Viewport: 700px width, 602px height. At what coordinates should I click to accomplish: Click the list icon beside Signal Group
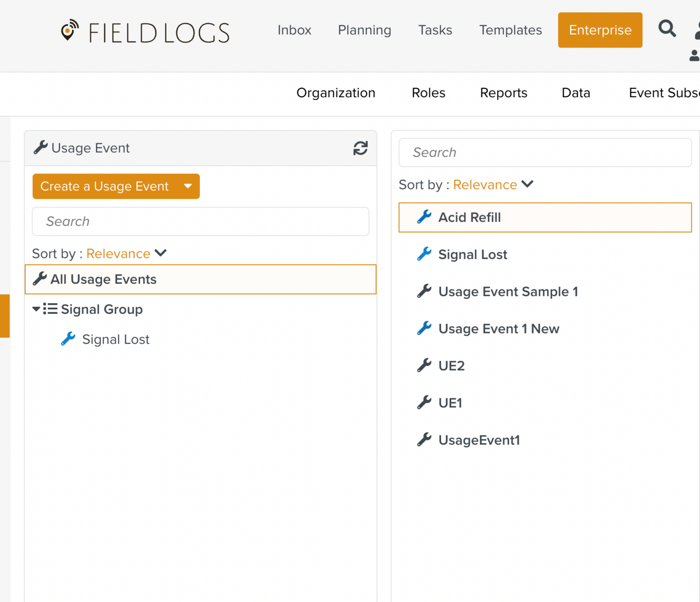coord(50,309)
